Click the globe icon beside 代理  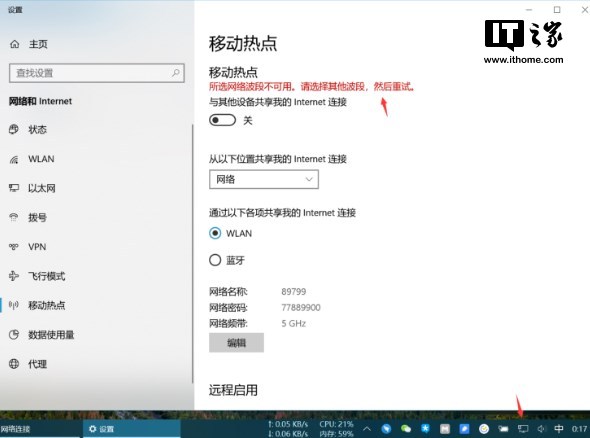click(x=14, y=364)
